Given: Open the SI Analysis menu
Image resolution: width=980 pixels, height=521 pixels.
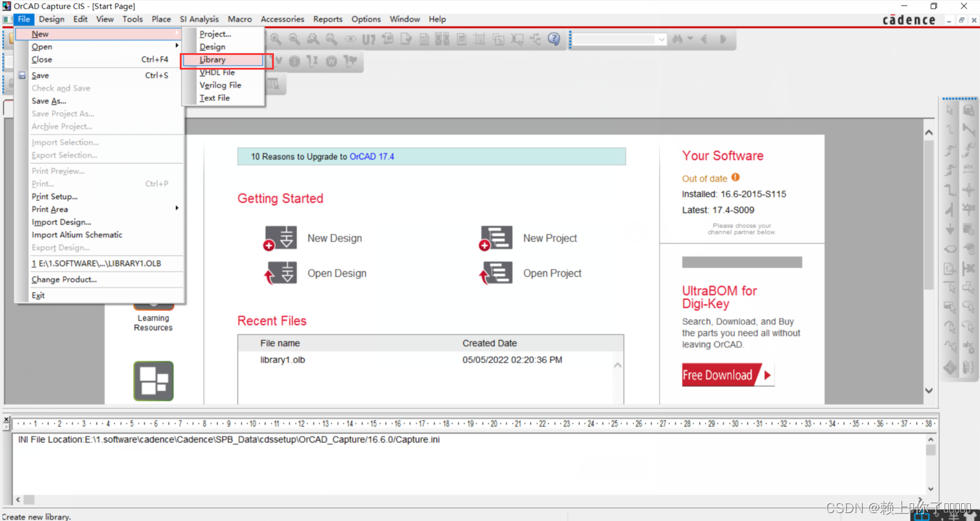Looking at the screenshot, I should (x=199, y=20).
